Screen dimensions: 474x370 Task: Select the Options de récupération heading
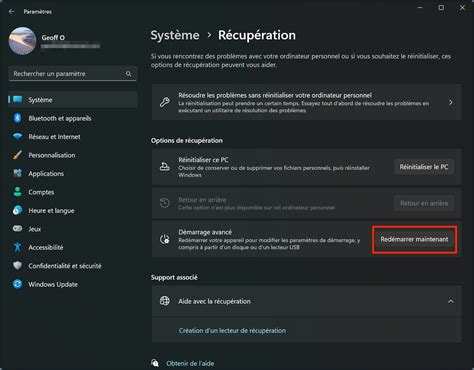187,141
